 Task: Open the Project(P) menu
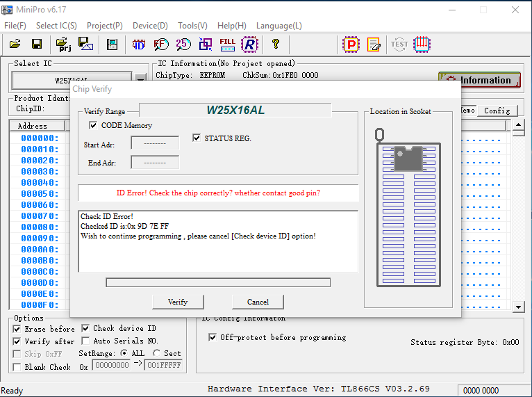[x=104, y=26]
